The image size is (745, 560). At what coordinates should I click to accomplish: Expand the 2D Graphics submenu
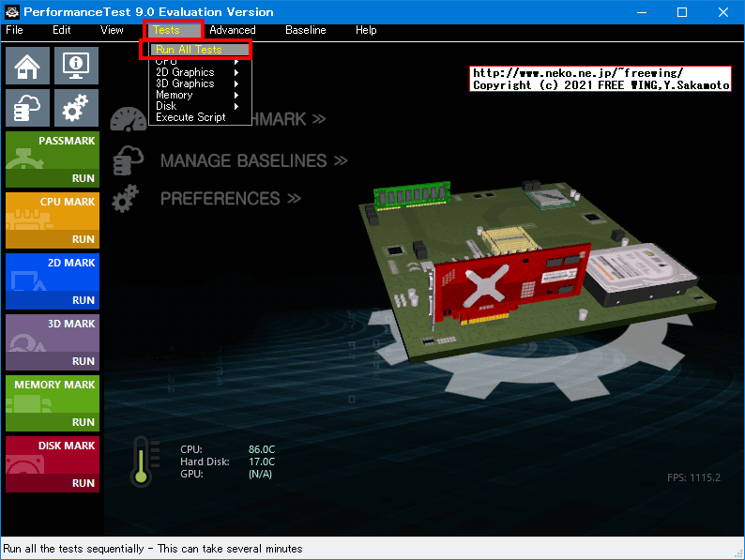pyautogui.click(x=186, y=72)
